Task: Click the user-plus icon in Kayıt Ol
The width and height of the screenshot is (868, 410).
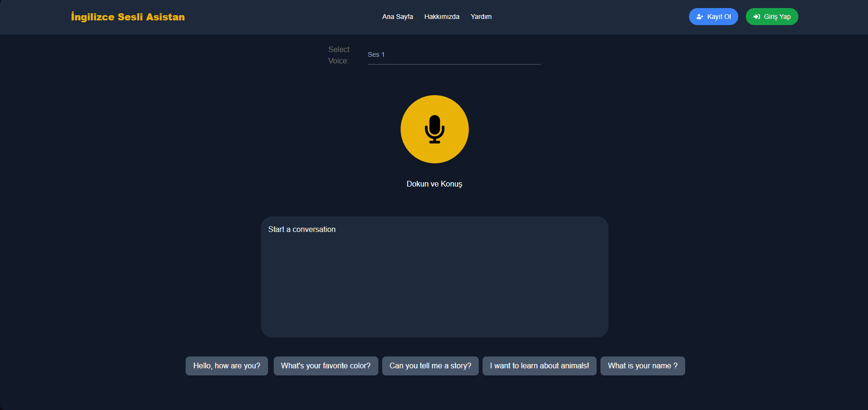Action: [x=699, y=17]
